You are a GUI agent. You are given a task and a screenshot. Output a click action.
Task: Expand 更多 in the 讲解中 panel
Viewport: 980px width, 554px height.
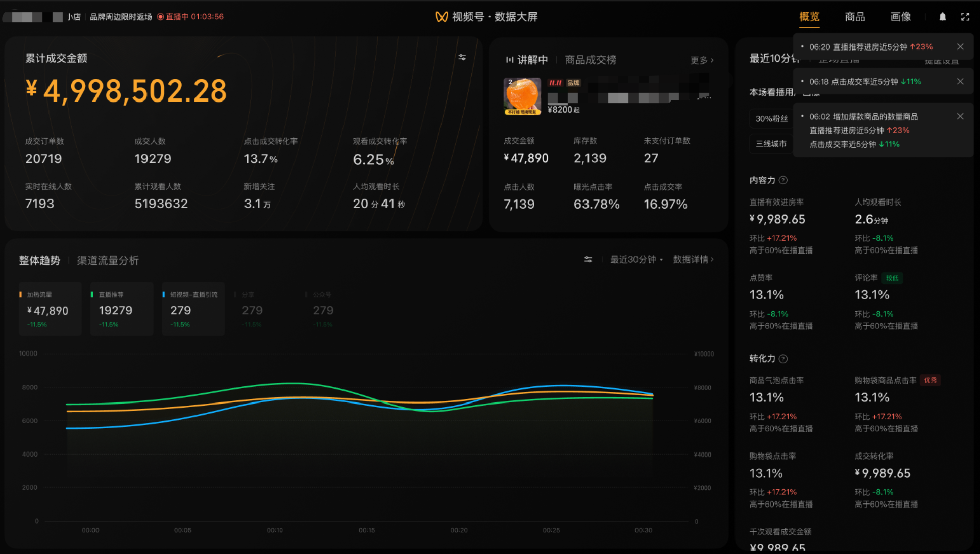click(702, 60)
